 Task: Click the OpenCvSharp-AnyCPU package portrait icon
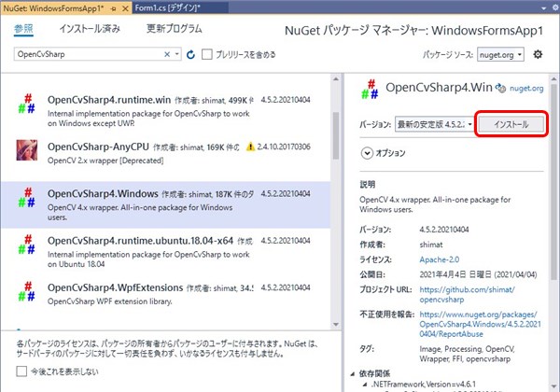tap(27, 150)
